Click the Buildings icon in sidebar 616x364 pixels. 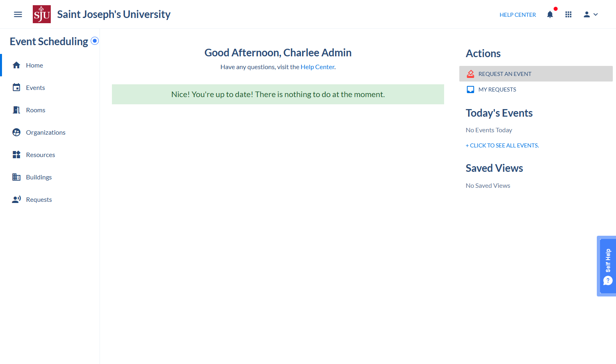pyautogui.click(x=16, y=177)
